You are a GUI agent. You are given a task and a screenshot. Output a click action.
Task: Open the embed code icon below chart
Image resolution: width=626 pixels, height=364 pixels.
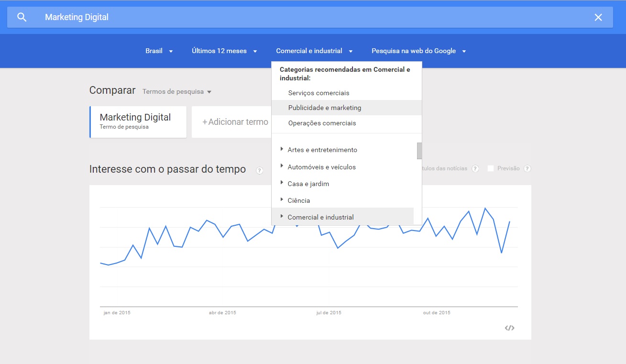click(x=509, y=328)
